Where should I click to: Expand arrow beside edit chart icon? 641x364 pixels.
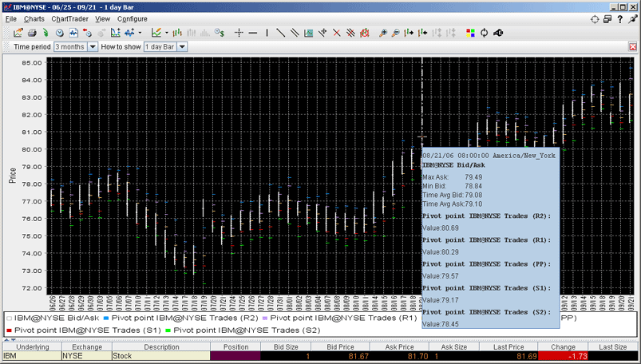click(166, 33)
